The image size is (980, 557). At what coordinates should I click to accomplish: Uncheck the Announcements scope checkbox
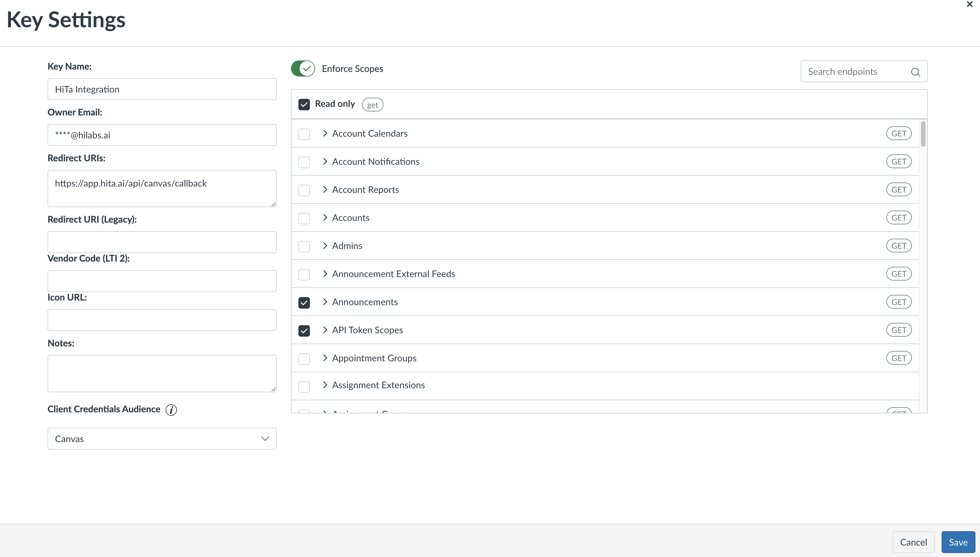pos(304,303)
